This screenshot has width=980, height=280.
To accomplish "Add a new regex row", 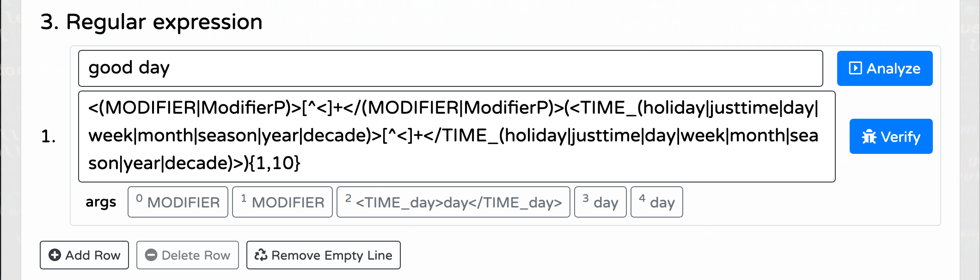I will tap(84, 255).
